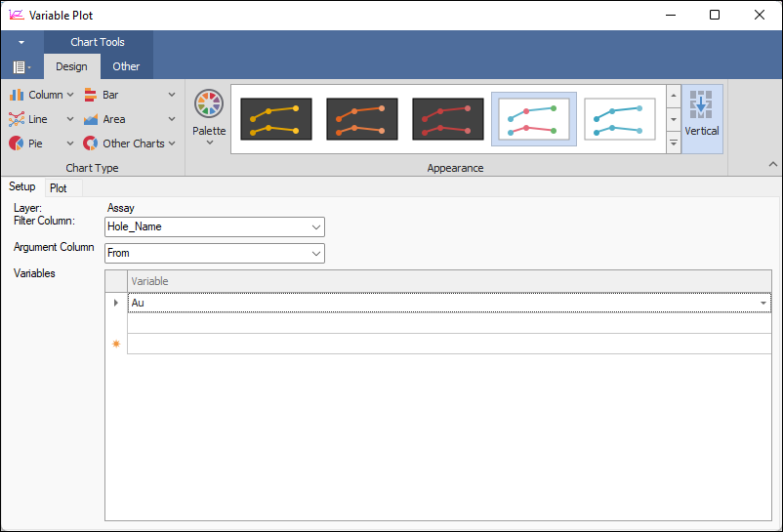The image size is (783, 532).
Task: Open the Palette color wheel
Action: [208, 104]
